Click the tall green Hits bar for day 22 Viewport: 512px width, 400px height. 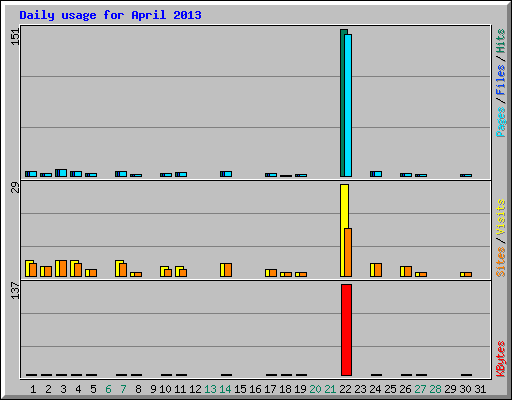pos(342,103)
